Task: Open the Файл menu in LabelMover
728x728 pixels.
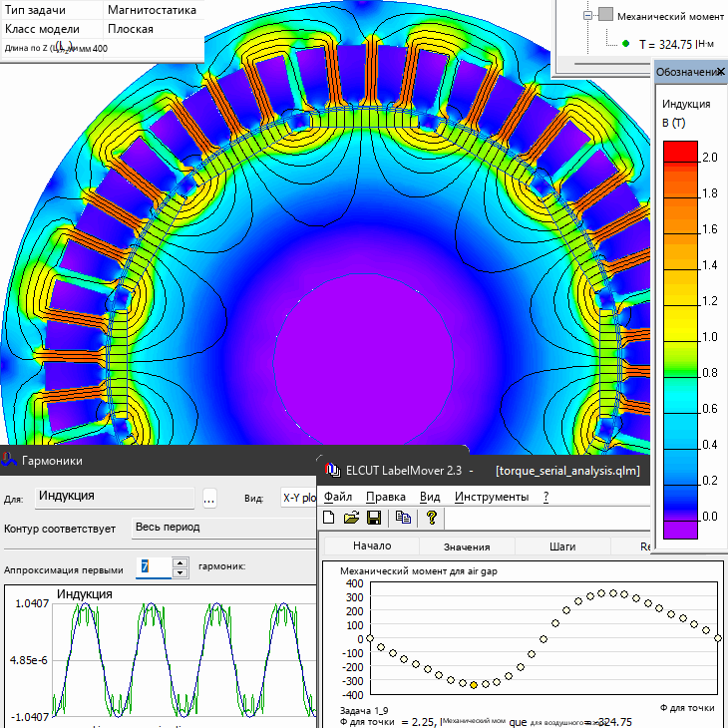Action: (x=337, y=497)
